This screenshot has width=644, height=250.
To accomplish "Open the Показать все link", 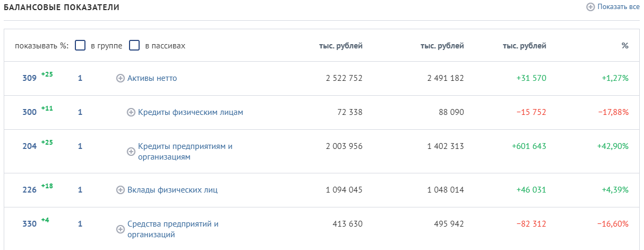I will point(619,7).
